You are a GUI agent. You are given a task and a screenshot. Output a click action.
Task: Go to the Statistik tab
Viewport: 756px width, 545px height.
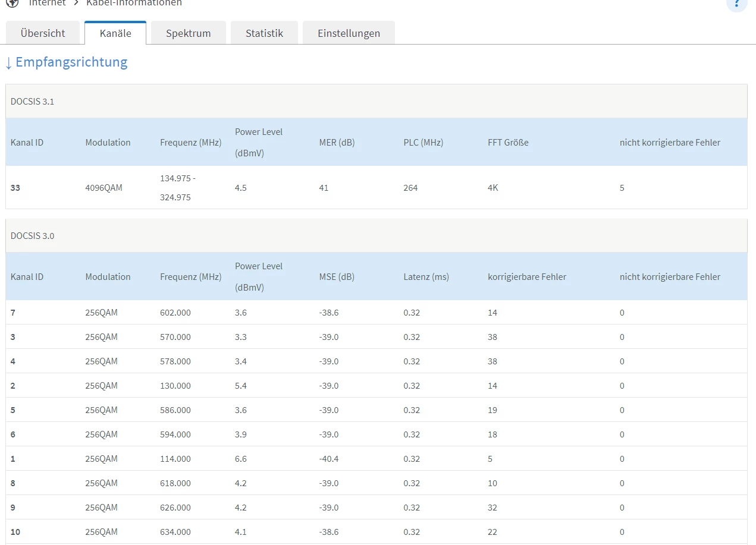[x=264, y=33]
